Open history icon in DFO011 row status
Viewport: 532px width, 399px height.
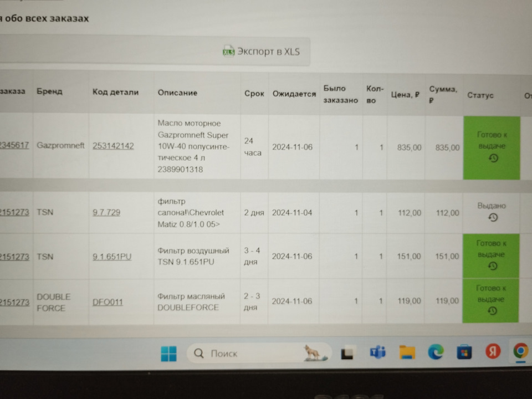point(492,311)
